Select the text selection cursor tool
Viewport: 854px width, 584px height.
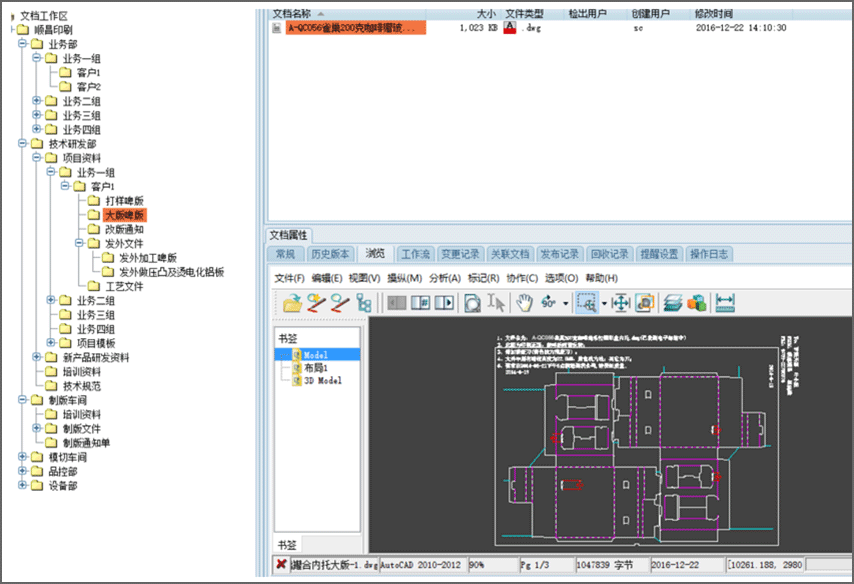click(497, 302)
